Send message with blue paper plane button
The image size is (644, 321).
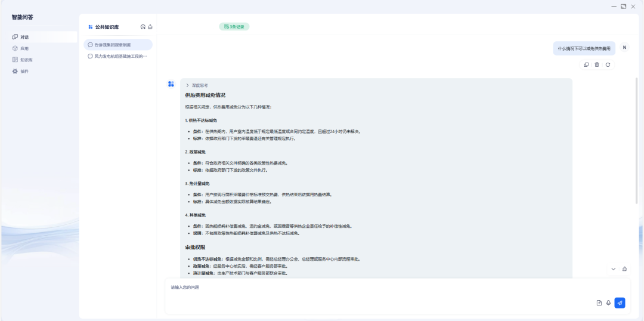pos(620,303)
